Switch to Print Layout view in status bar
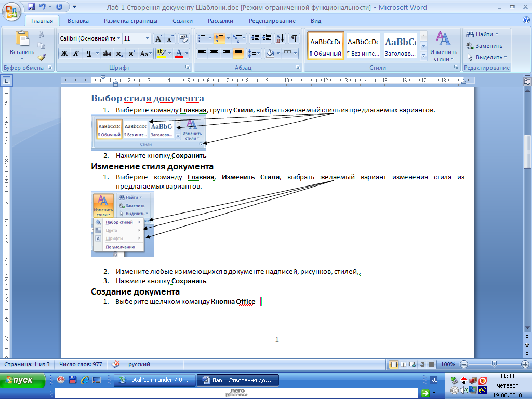Image resolution: width=532 pixels, height=399 pixels. 394,364
